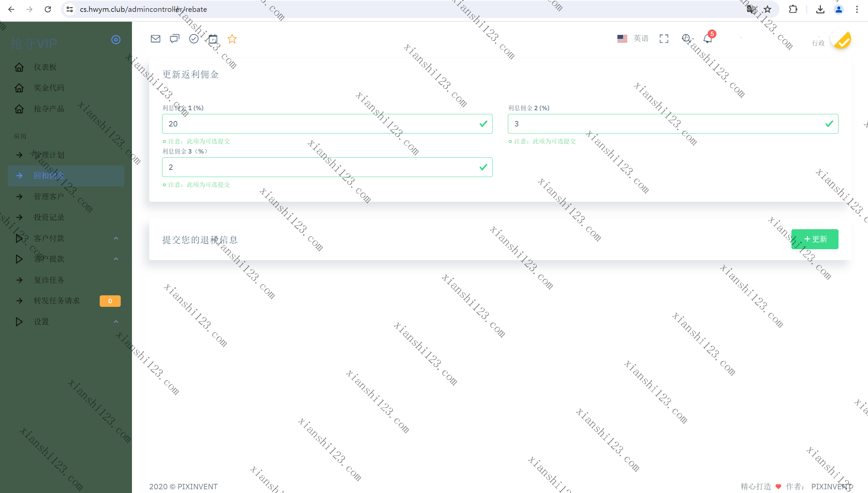Click home icon beside 抢夺产品
868x493 pixels.
point(19,109)
